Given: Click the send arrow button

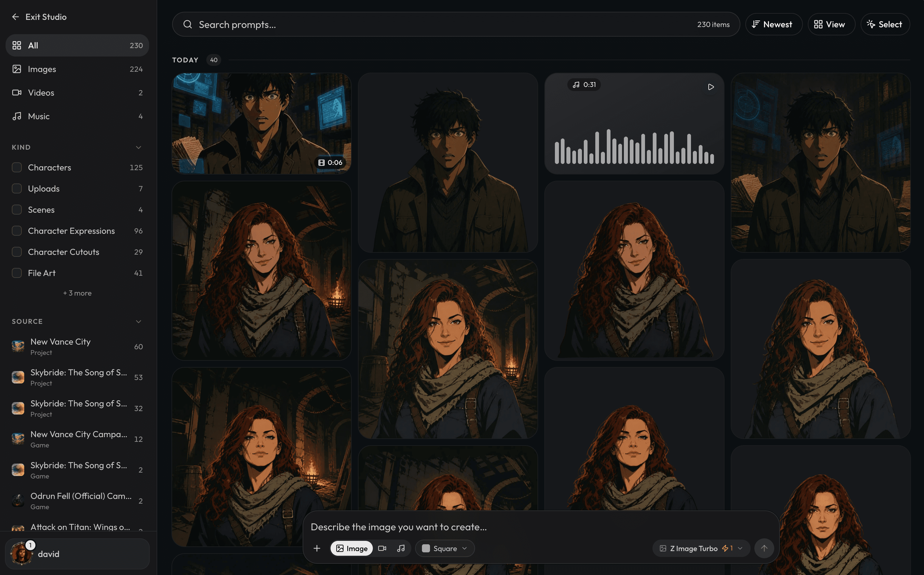Looking at the screenshot, I should coord(764,548).
